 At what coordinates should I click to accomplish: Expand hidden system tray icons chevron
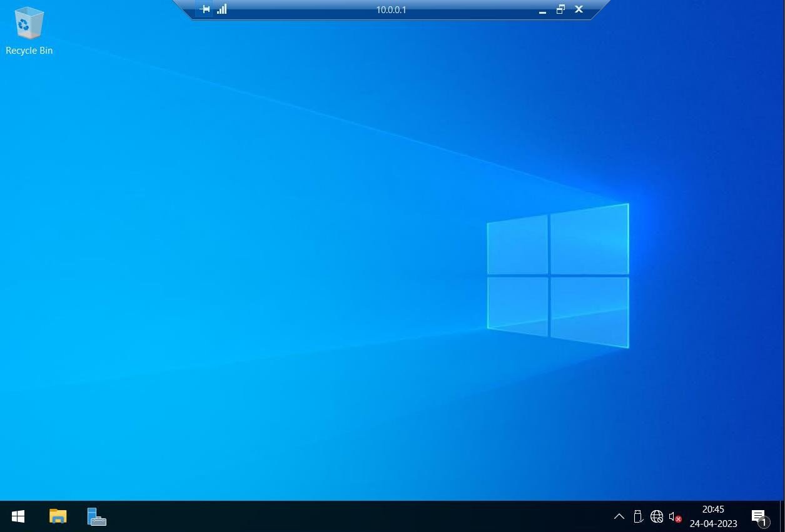pyautogui.click(x=619, y=516)
